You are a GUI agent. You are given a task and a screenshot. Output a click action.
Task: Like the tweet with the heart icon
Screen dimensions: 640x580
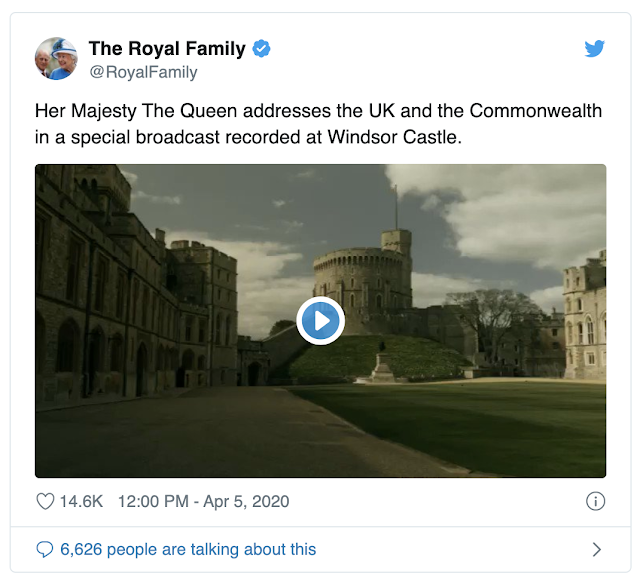[45, 501]
